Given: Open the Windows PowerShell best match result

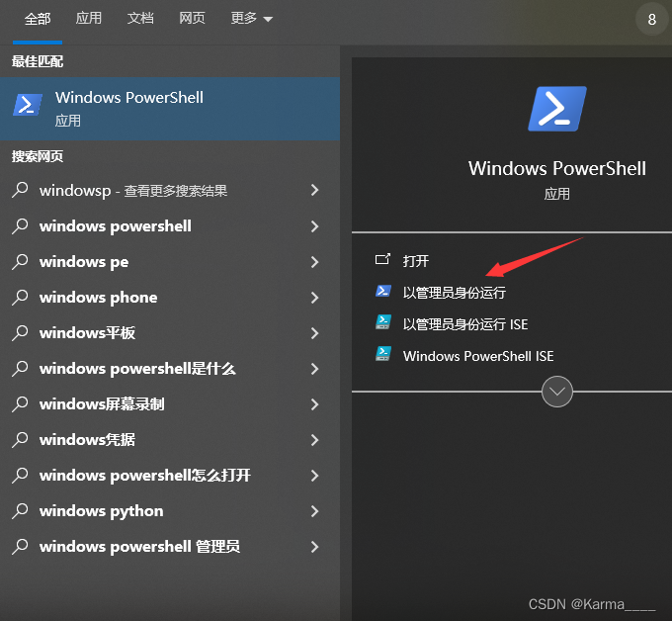Looking at the screenshot, I should (170, 109).
